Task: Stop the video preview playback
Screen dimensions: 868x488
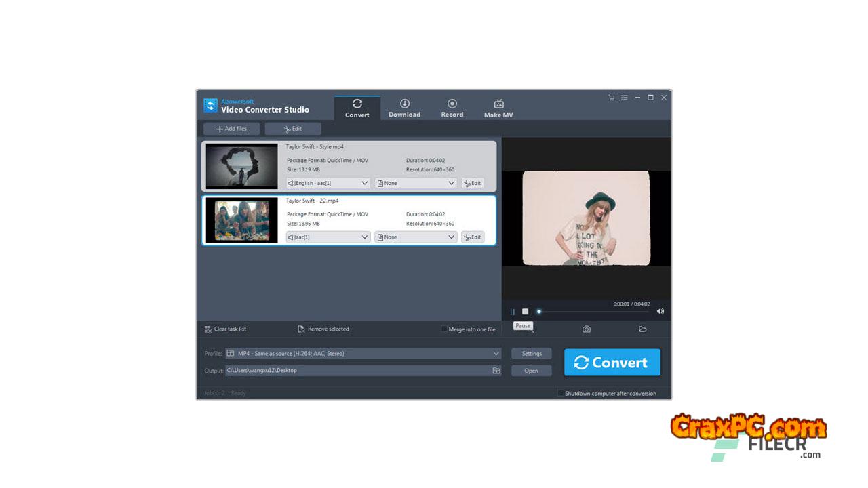Action: click(x=525, y=312)
